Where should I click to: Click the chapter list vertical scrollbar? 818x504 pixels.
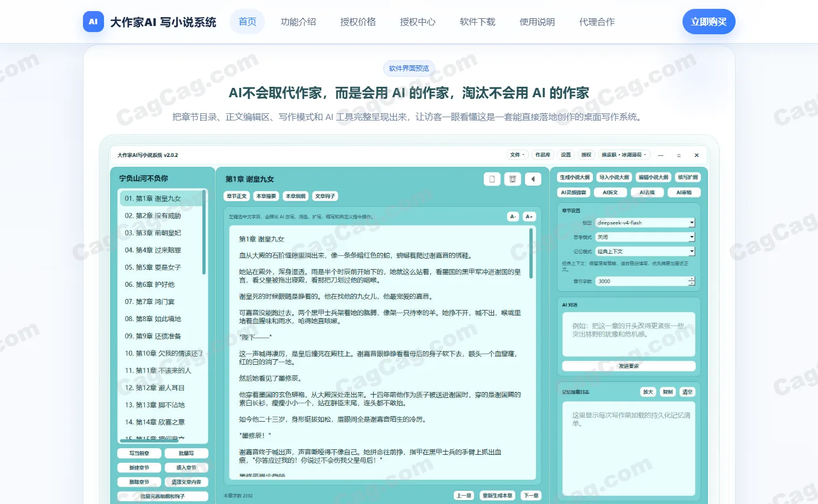(x=204, y=232)
